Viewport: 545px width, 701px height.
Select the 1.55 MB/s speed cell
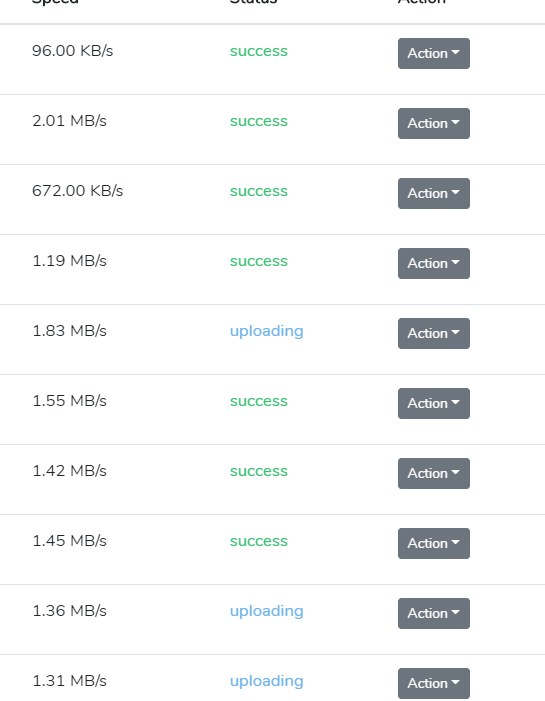69,401
